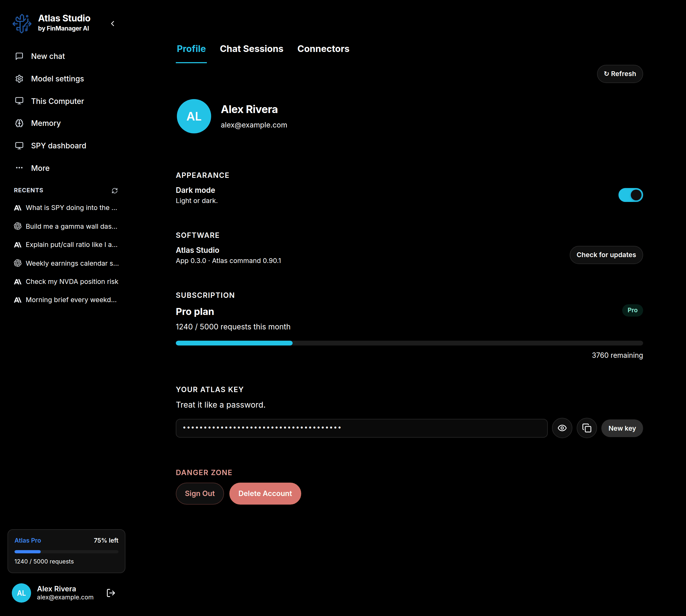
Task: Click the "3760 remaining" text
Action: pyautogui.click(x=617, y=355)
